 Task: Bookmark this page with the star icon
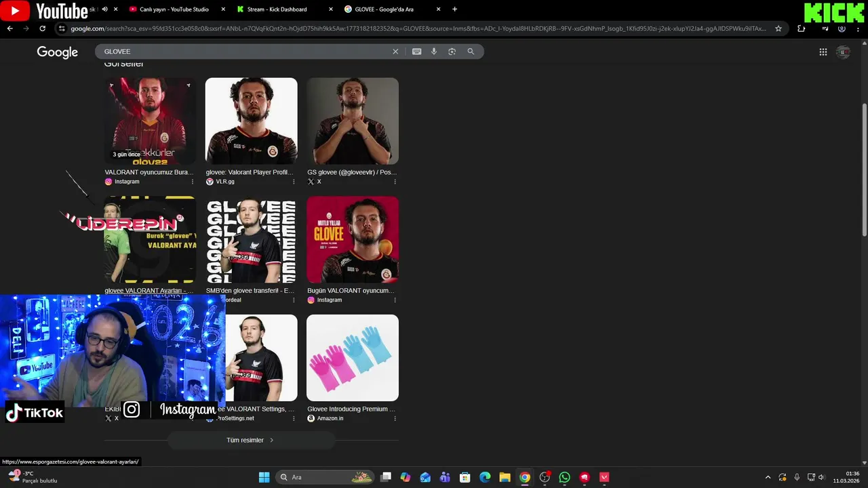coord(778,28)
